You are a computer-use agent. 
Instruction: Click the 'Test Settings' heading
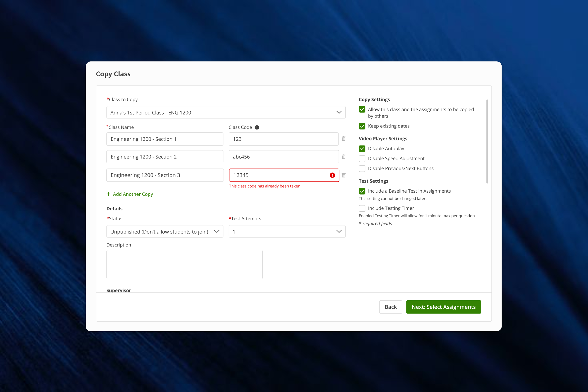[373, 181]
